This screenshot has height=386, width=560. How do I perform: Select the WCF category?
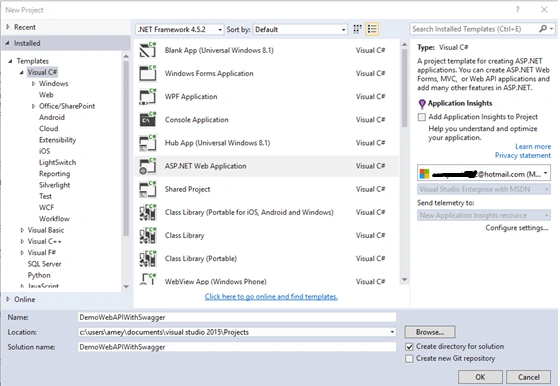pyautogui.click(x=46, y=207)
